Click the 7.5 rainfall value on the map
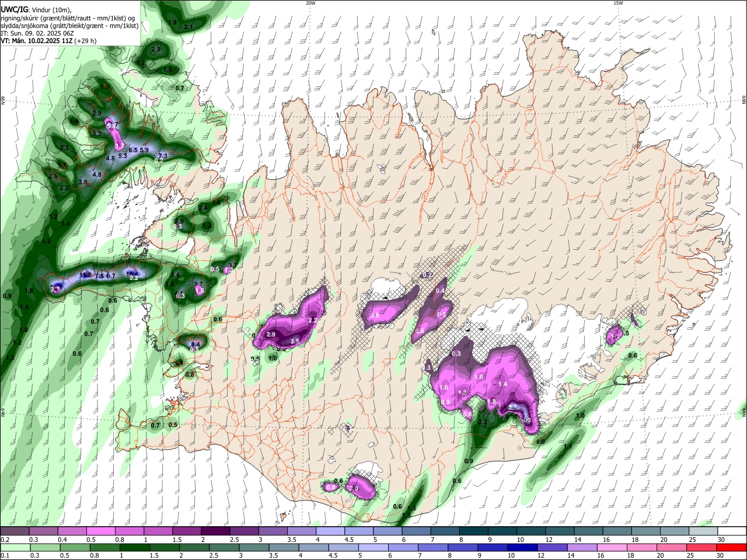The image size is (747, 560). 99,276
